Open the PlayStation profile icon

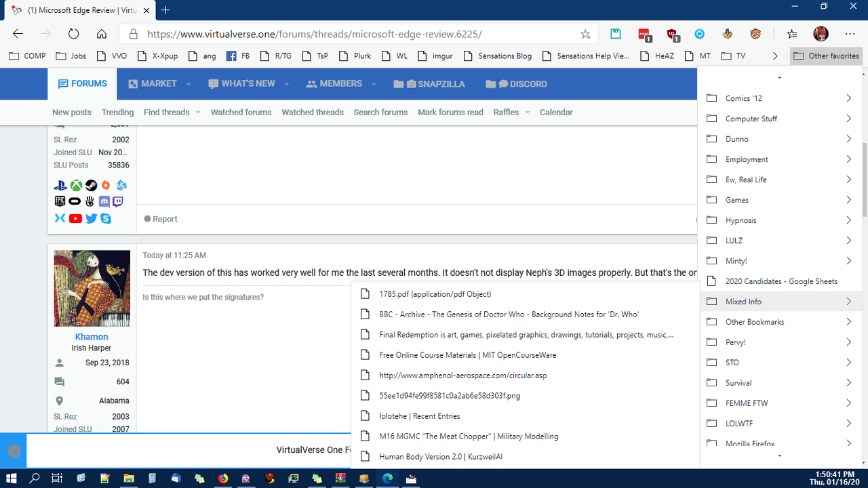pyautogui.click(x=60, y=185)
